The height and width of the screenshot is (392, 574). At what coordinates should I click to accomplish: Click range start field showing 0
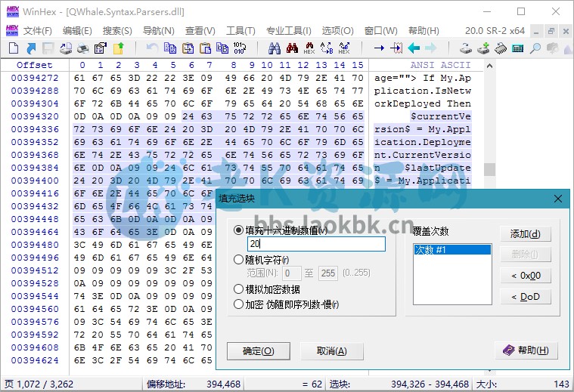click(291, 273)
